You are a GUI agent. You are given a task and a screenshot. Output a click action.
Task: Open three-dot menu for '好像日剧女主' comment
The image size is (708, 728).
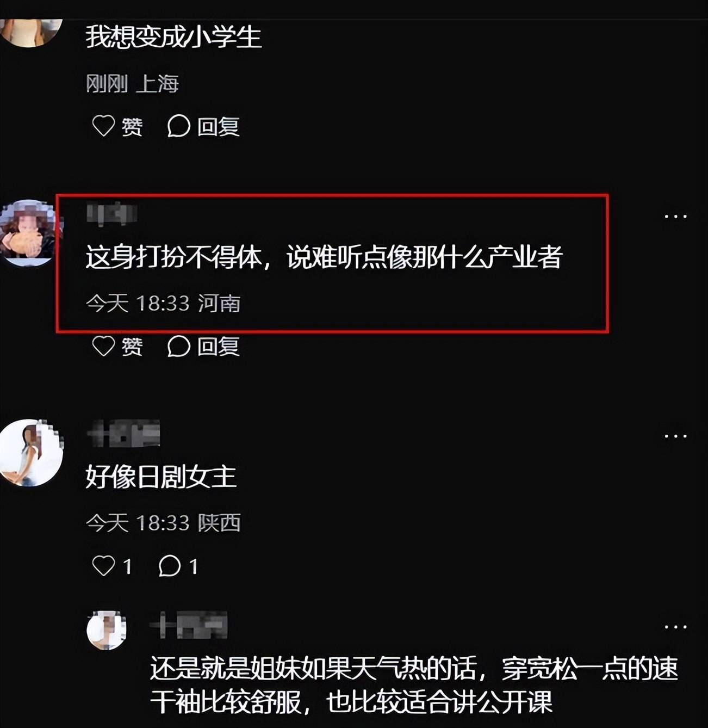pos(675,436)
